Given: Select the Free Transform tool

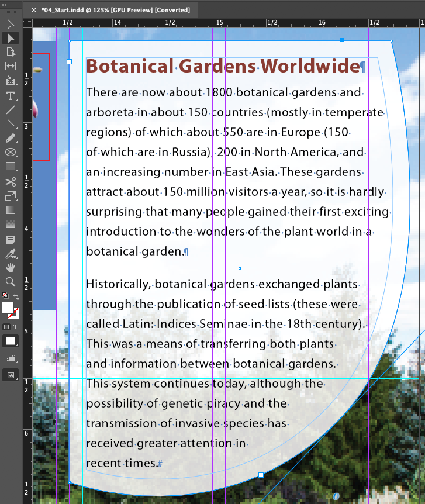Looking at the screenshot, I should 11,196.
